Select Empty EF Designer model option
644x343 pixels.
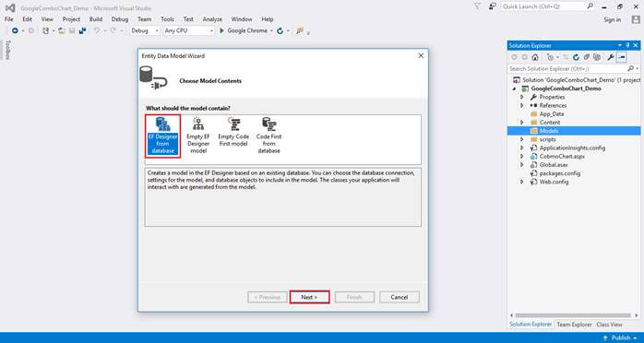[198, 136]
